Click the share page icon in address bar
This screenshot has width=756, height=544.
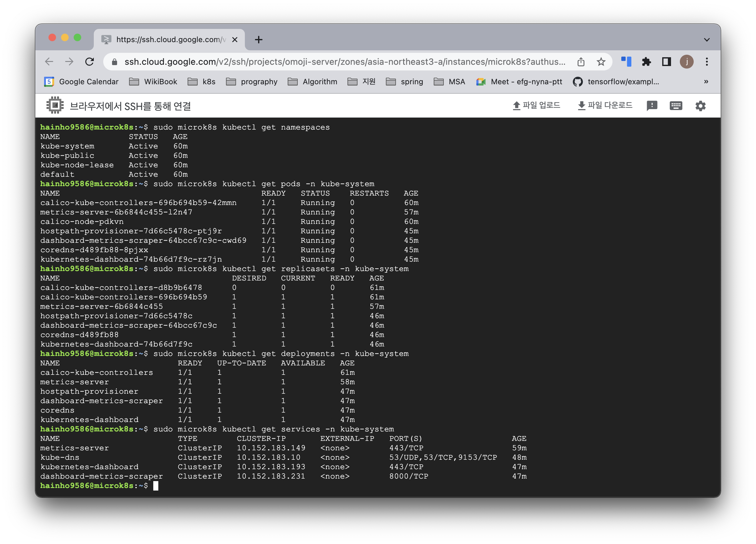coord(581,62)
